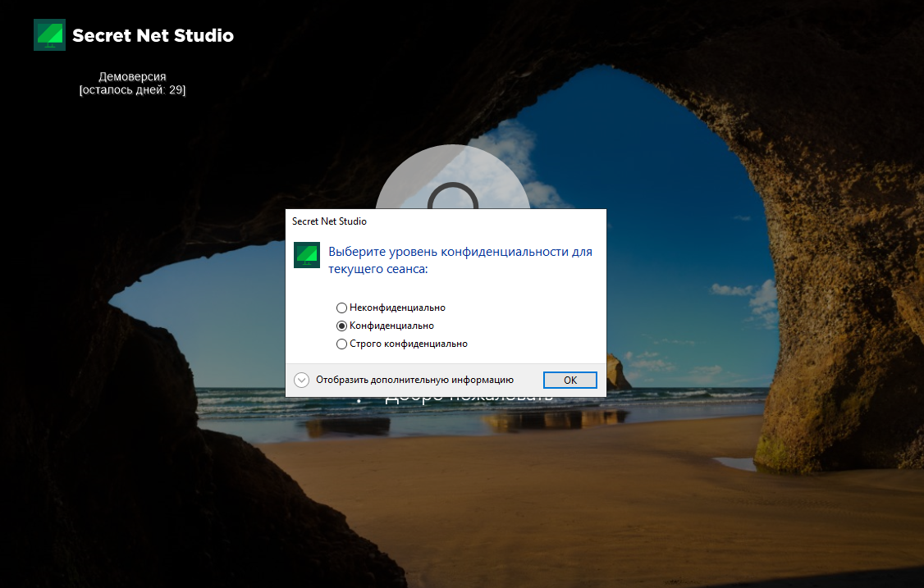Confirm selection with the OK button
The width and height of the screenshot is (924, 588).
tap(569, 380)
